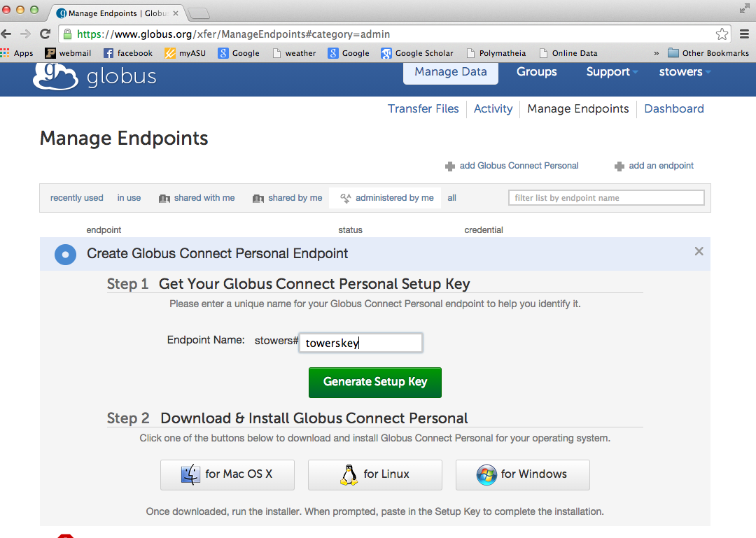
Task: Download installer for Windows
Action: point(523,474)
